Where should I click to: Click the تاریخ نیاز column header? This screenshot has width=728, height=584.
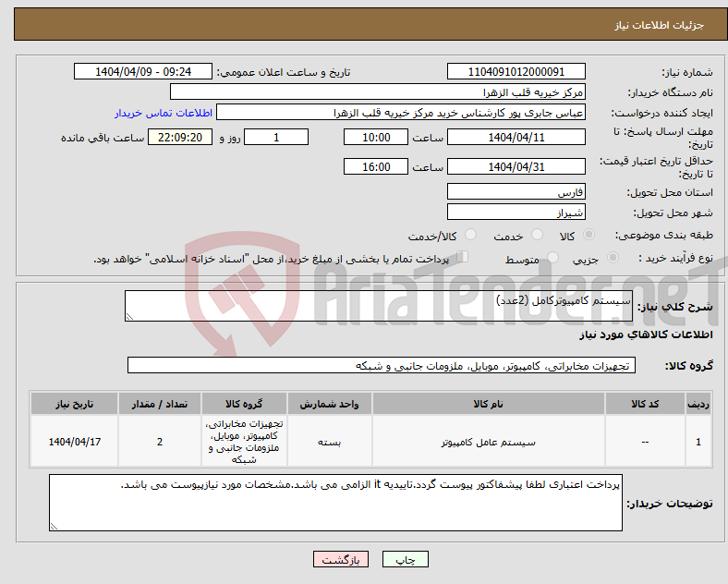point(74,404)
